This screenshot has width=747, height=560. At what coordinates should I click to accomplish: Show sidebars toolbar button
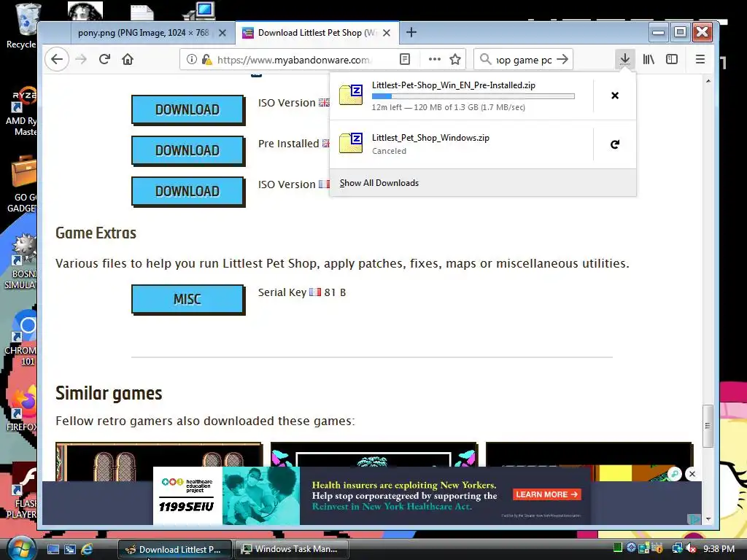672,60
